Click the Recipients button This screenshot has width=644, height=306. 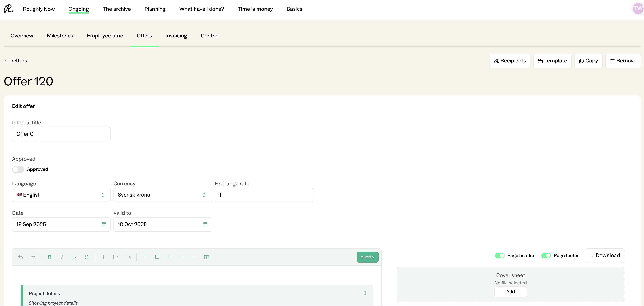[x=510, y=61]
